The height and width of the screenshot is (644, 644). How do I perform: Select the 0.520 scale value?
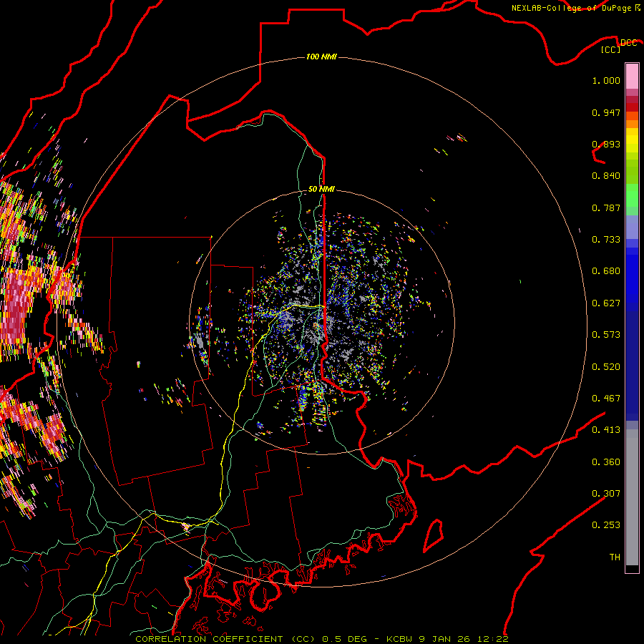pyautogui.click(x=606, y=367)
